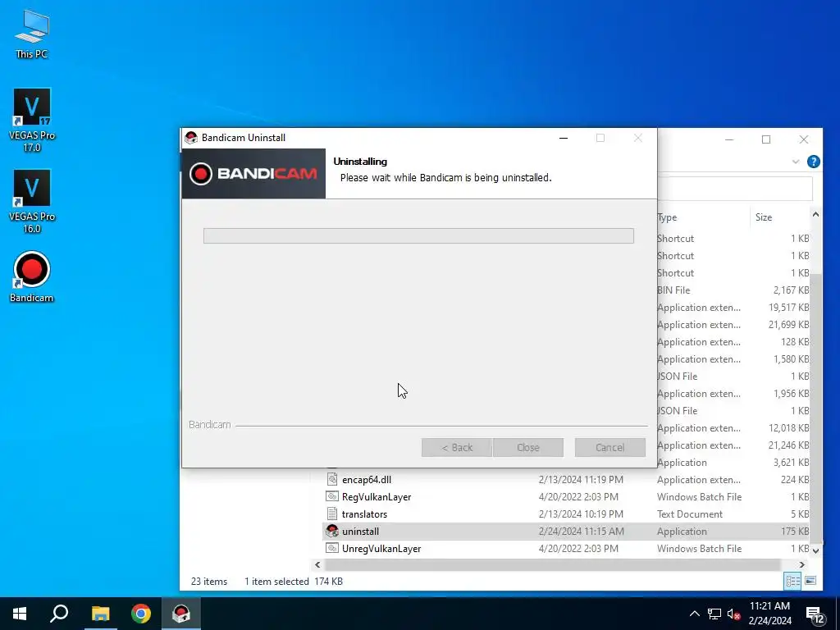Screen dimensions: 840x630
Task: Click the UnregVulkanLayer batch file icon
Action: [332, 548]
